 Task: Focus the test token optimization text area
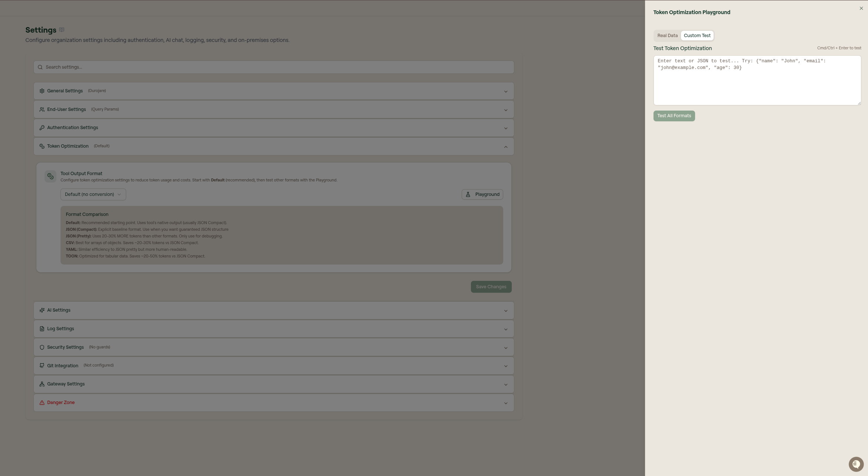click(757, 80)
